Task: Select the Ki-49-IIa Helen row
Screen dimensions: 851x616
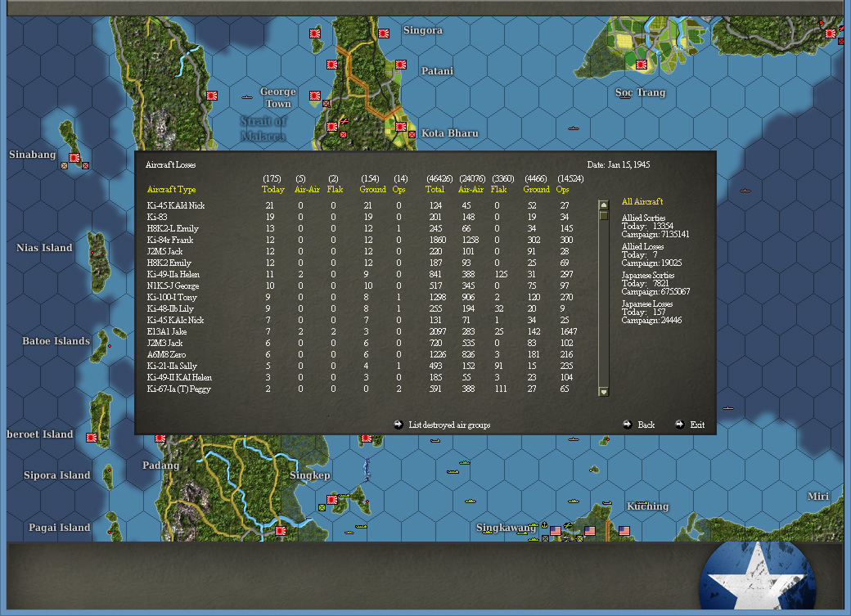Action: point(363,274)
